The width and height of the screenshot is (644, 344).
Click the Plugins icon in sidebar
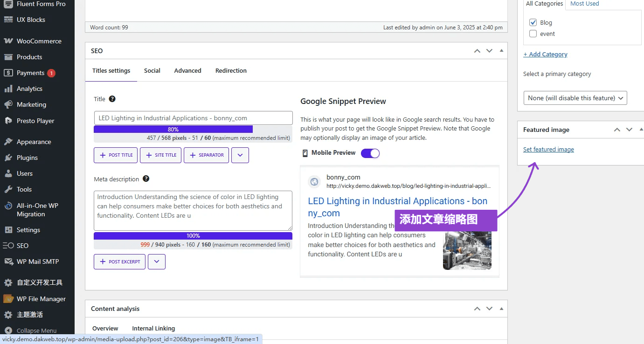click(x=8, y=158)
